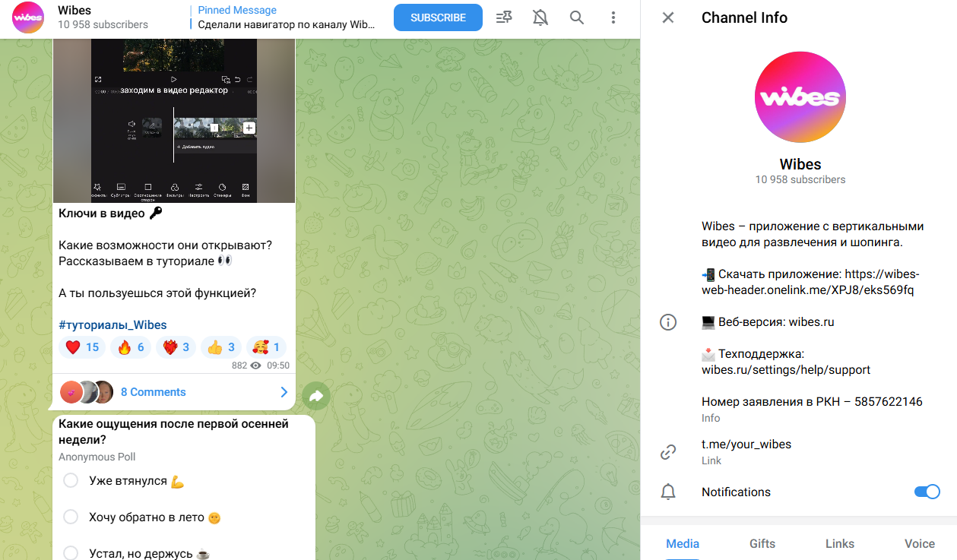Switch to the Links tab

click(x=840, y=543)
